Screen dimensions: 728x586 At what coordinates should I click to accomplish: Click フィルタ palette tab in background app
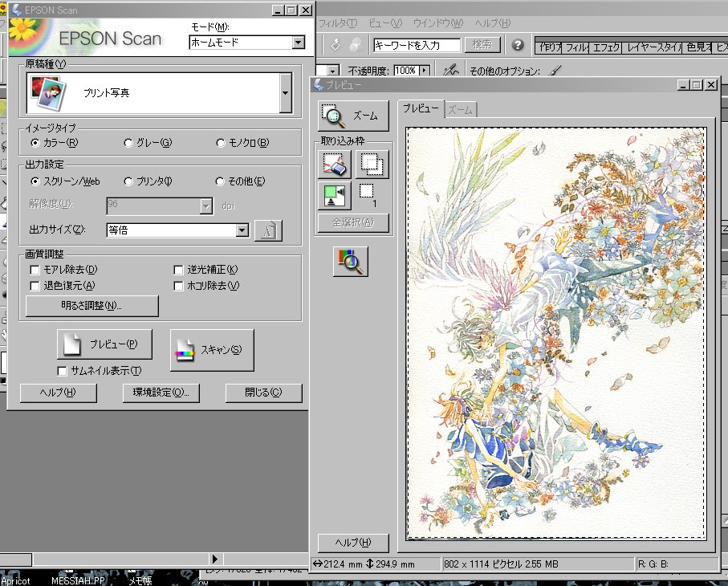pyautogui.click(x=576, y=47)
